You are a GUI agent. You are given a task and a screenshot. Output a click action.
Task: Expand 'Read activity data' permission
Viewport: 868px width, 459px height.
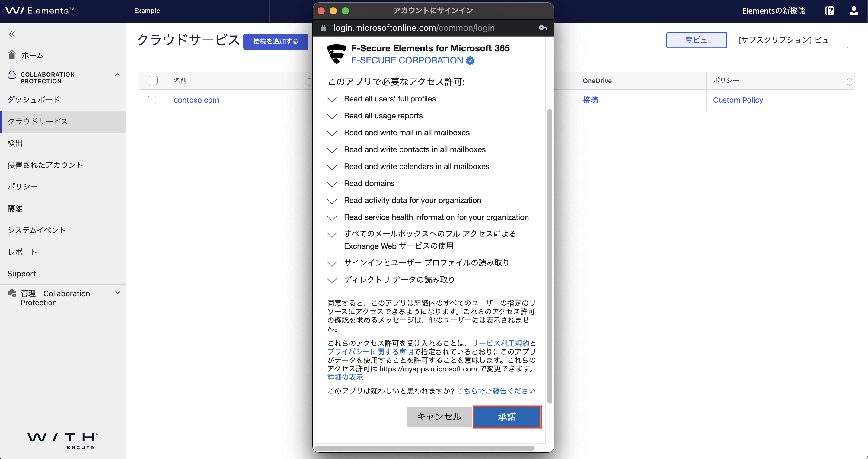(332, 201)
